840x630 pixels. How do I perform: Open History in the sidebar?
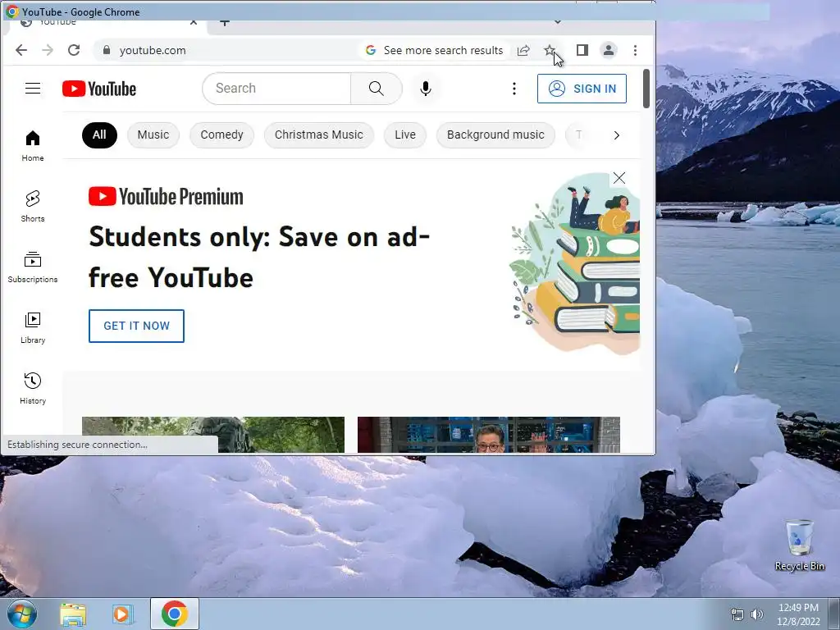[33, 388]
